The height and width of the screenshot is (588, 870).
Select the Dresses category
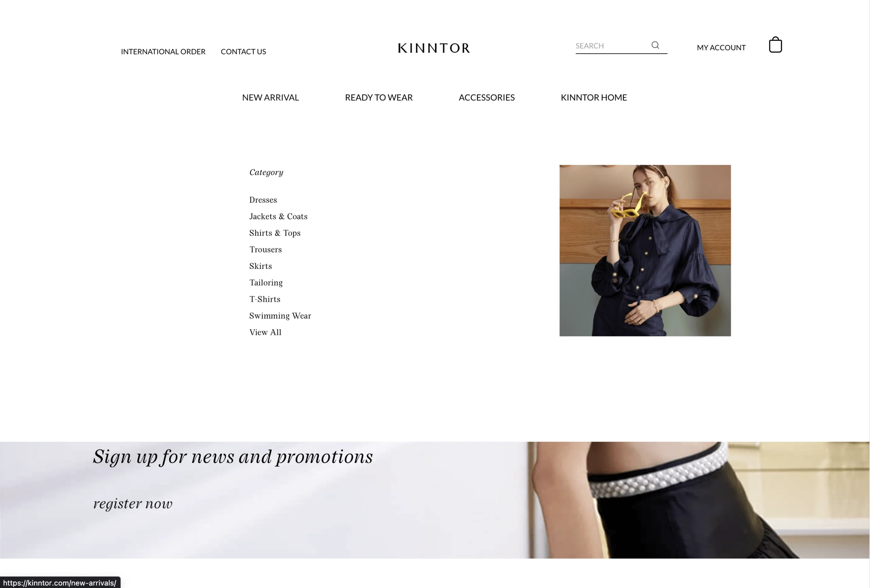pyautogui.click(x=263, y=200)
